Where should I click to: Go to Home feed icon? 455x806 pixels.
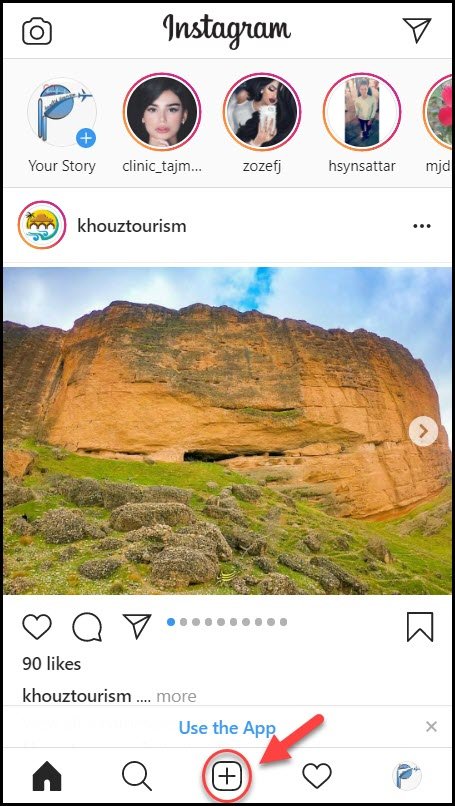pyautogui.click(x=47, y=776)
